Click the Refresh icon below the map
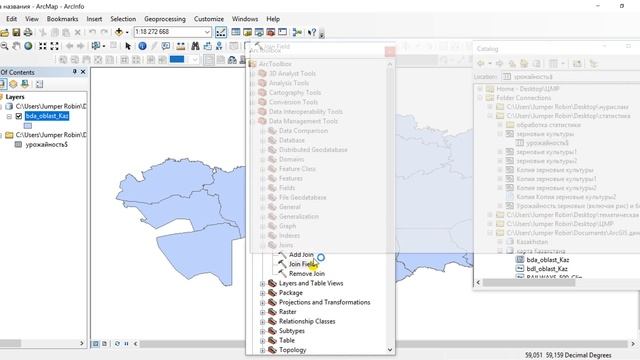 117,344
